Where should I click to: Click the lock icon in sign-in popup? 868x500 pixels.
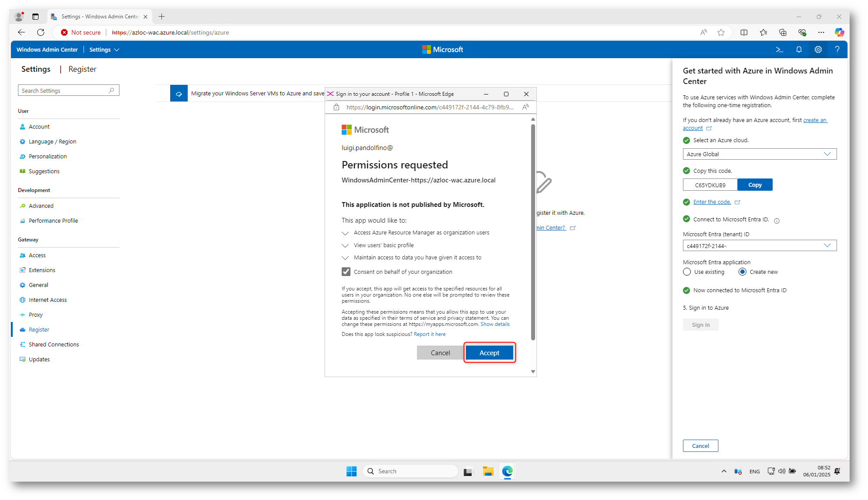coord(336,107)
